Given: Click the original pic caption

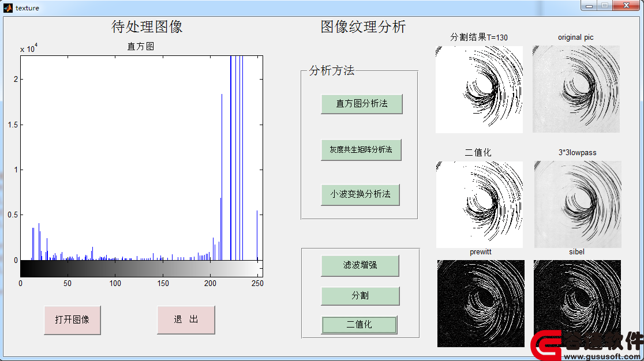Looking at the screenshot, I should [575, 37].
